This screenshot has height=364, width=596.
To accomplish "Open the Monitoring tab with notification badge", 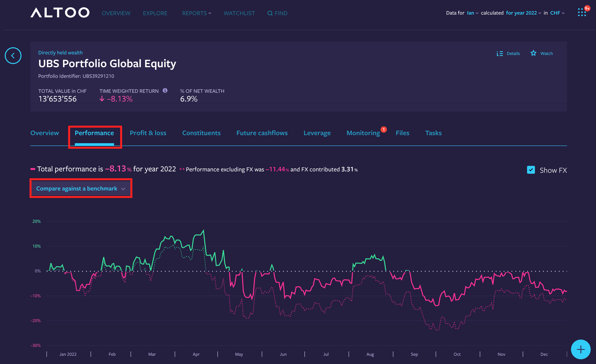I will point(363,133).
